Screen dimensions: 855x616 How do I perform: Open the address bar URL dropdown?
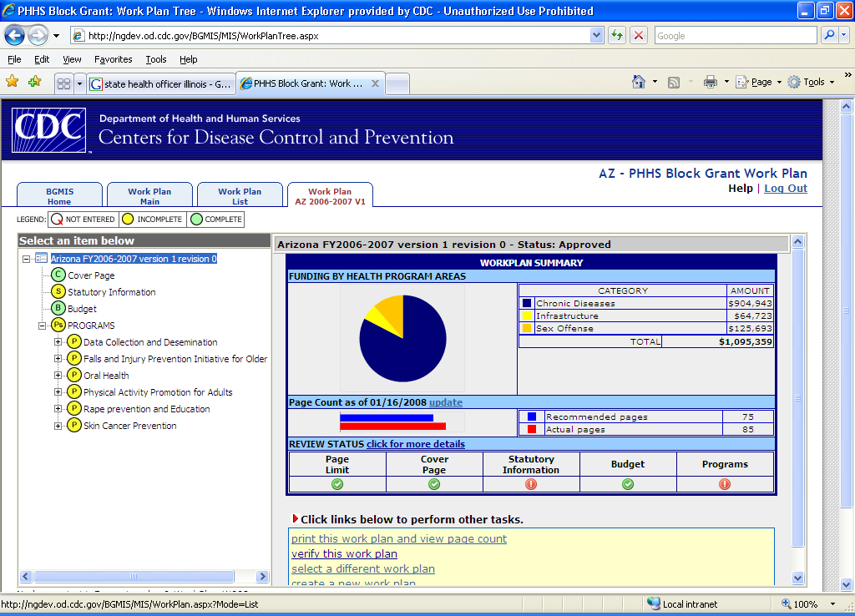[x=596, y=36]
